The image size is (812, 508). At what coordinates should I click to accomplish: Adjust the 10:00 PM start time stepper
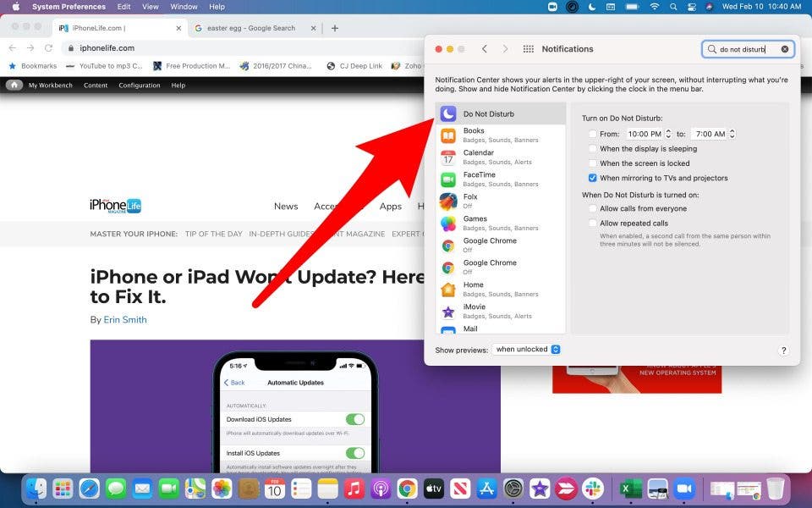668,134
